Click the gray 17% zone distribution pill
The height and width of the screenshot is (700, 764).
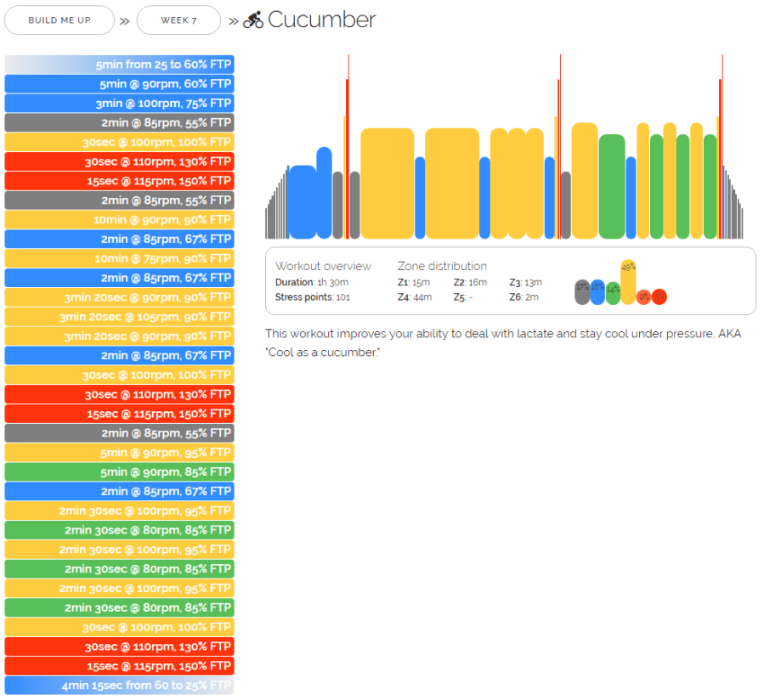point(582,291)
